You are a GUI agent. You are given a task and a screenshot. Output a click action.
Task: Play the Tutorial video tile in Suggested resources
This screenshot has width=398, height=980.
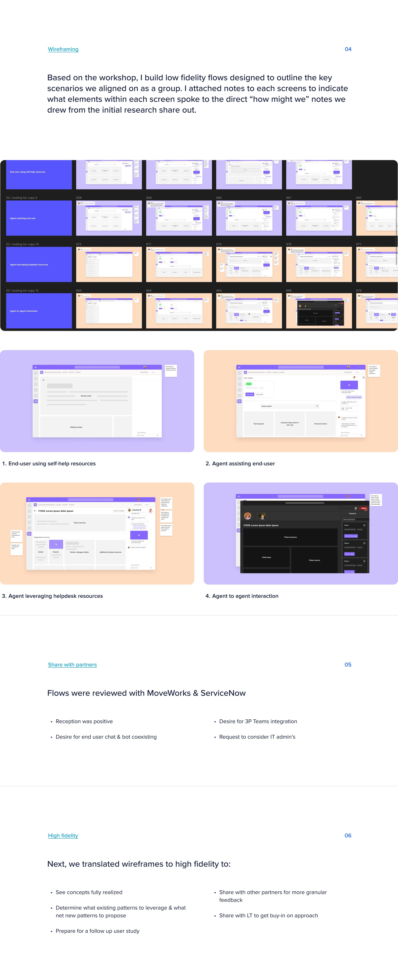(x=56, y=544)
